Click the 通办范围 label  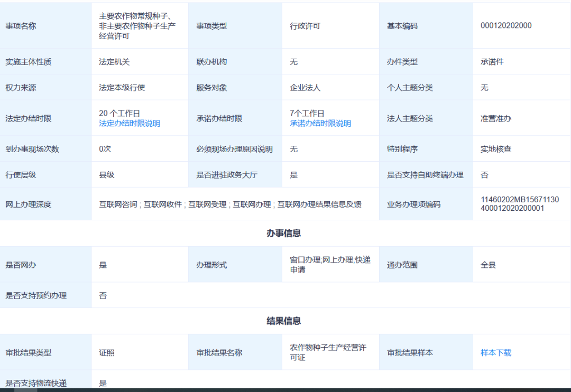pos(402,265)
